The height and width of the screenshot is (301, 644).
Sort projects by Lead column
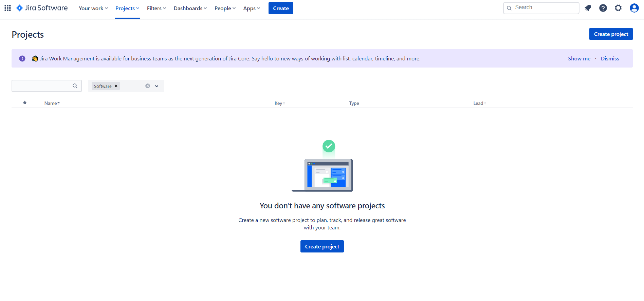[x=480, y=103]
